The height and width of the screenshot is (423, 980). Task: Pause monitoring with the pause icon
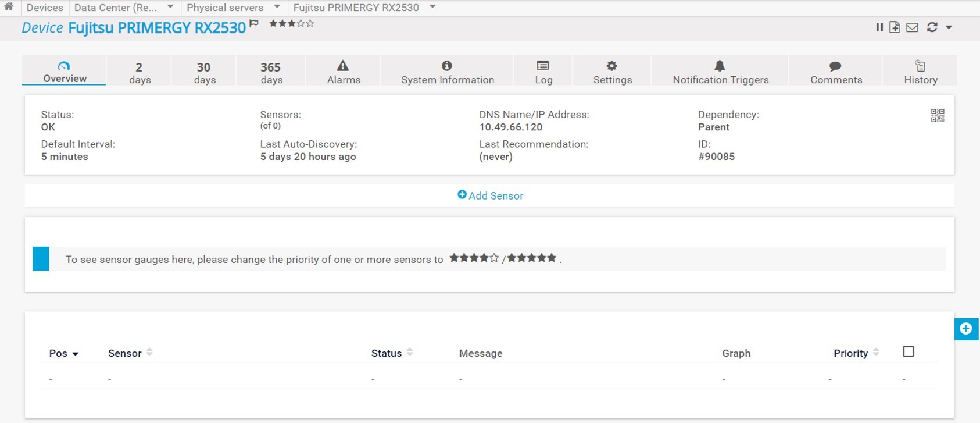879,27
